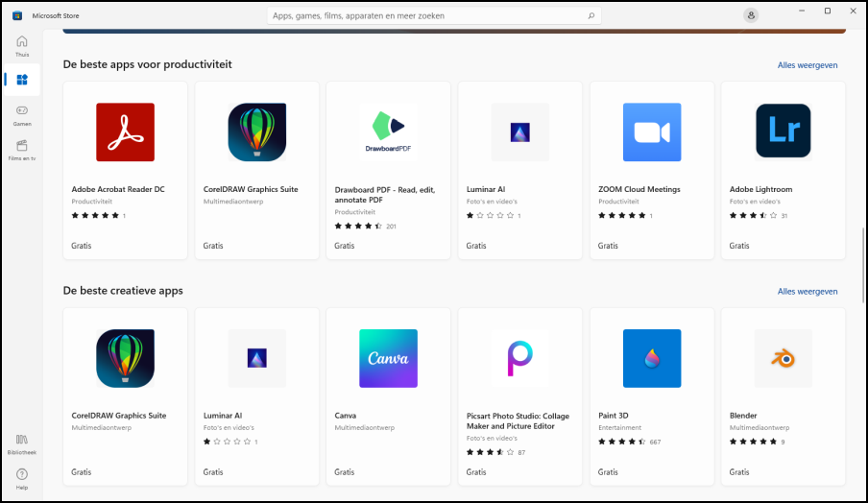868x503 pixels.
Task: Click the ZOOM Cloud Meetings title text
Action: 639,189
